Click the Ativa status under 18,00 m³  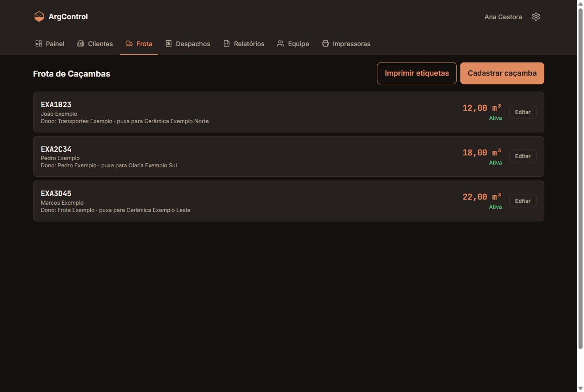tap(495, 163)
